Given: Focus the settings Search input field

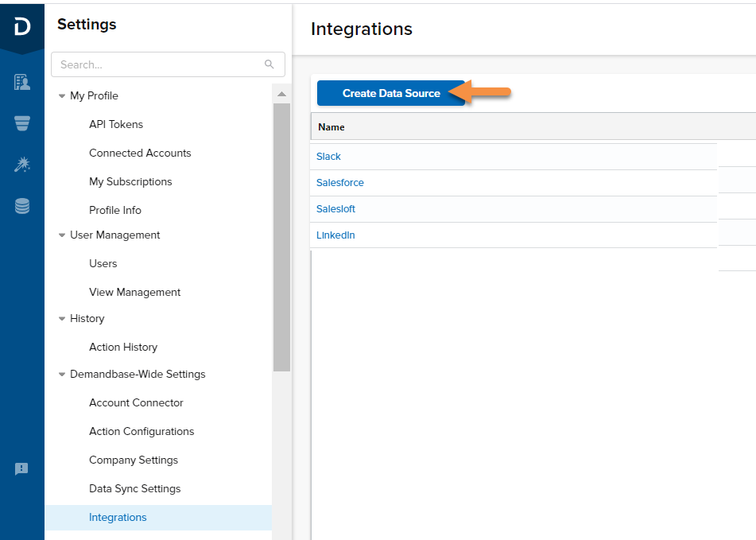Looking at the screenshot, I should tap(168, 64).
